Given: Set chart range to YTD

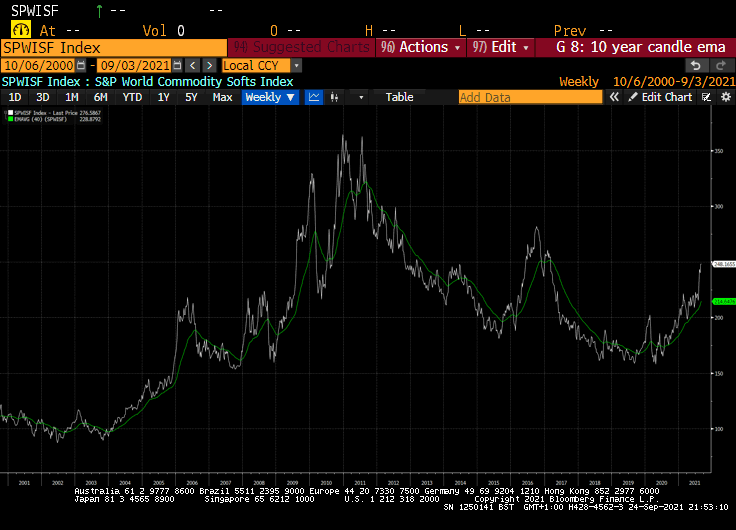Looking at the screenshot, I should pos(131,97).
